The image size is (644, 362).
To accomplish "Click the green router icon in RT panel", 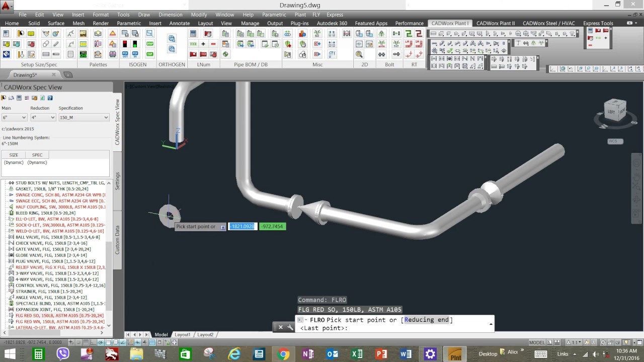I will pos(409,34).
